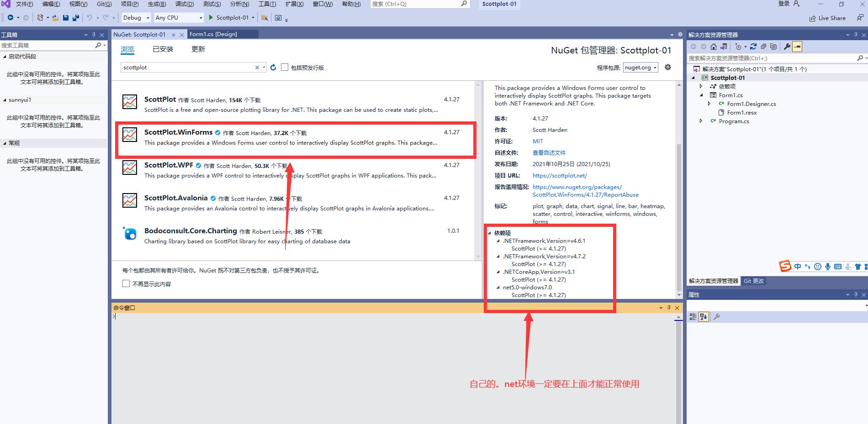
Task: Click the Sogou emoji face icon
Action: tap(818, 267)
